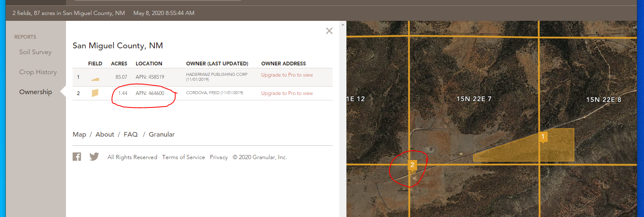This screenshot has height=217, width=644.
Task: Open the Privacy link
Action: coord(219,157)
